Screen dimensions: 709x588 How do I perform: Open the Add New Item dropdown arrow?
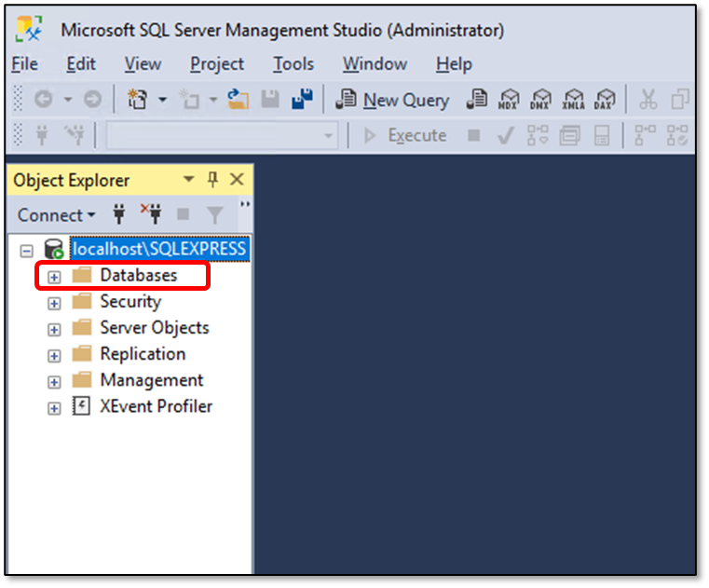pos(213,99)
